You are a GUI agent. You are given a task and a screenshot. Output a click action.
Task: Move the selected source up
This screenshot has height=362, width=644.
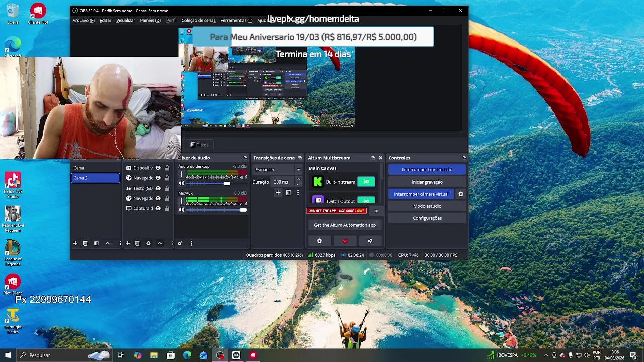point(160,243)
